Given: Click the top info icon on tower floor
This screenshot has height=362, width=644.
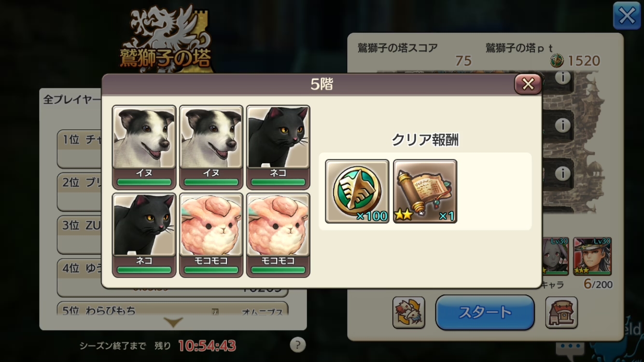Looking at the screenshot, I should click(x=562, y=78).
